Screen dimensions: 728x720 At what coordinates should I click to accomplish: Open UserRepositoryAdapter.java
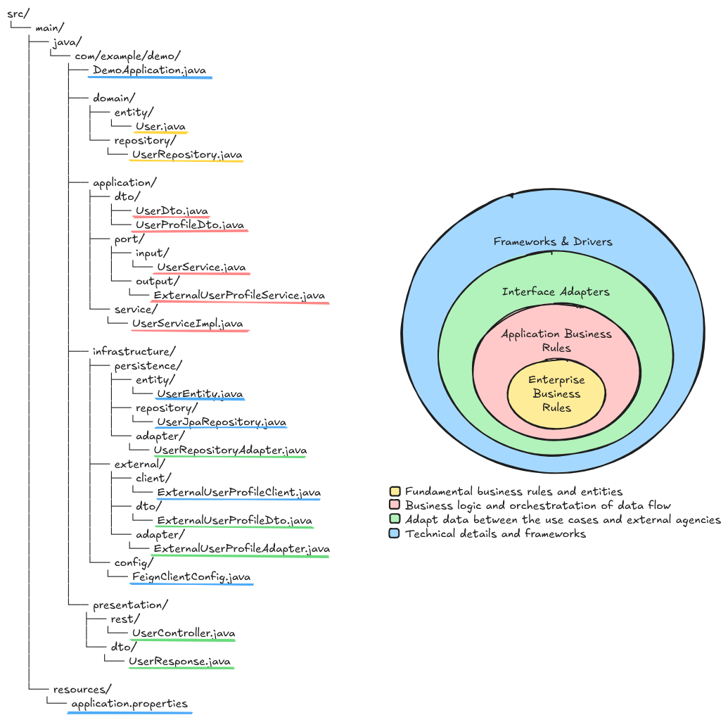(230, 450)
